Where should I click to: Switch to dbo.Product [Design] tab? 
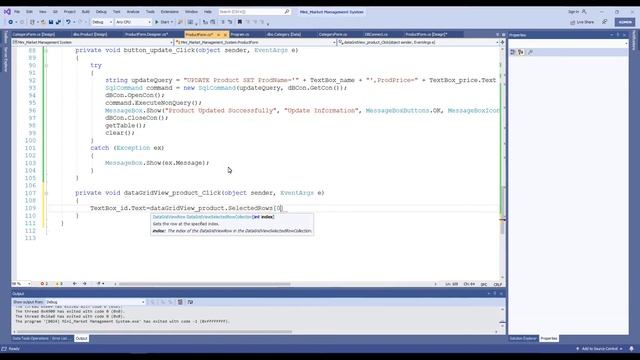pos(90,34)
